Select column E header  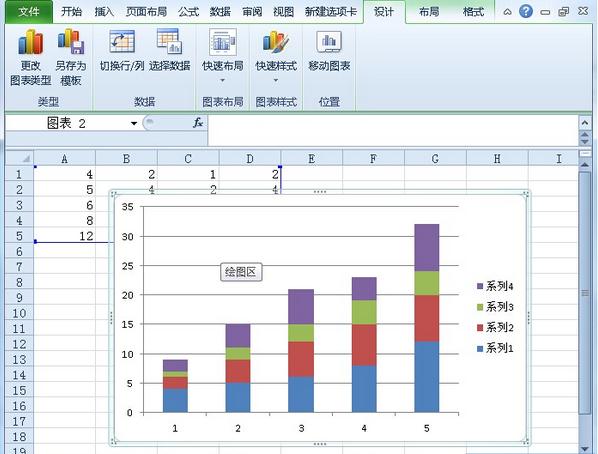tap(312, 158)
